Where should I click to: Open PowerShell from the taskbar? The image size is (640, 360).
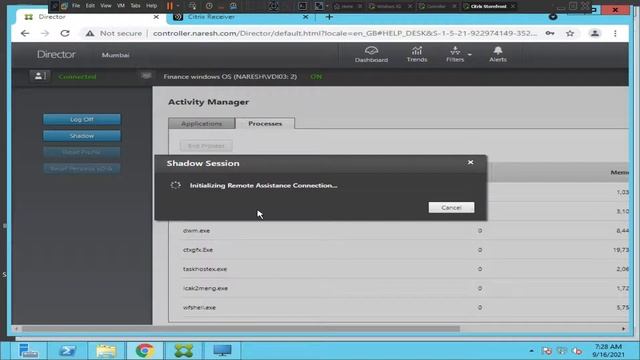pos(67,351)
